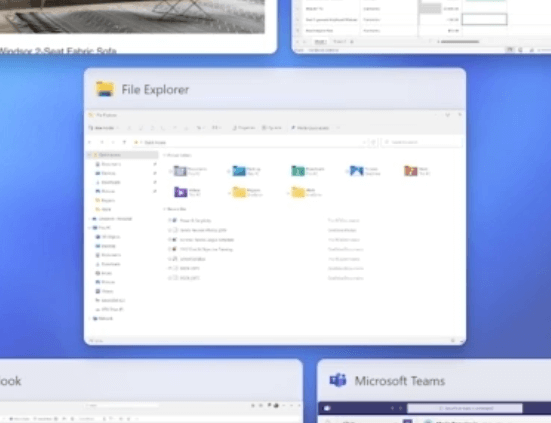
Task: Click the File Explorer folder icon in header
Action: pos(105,89)
